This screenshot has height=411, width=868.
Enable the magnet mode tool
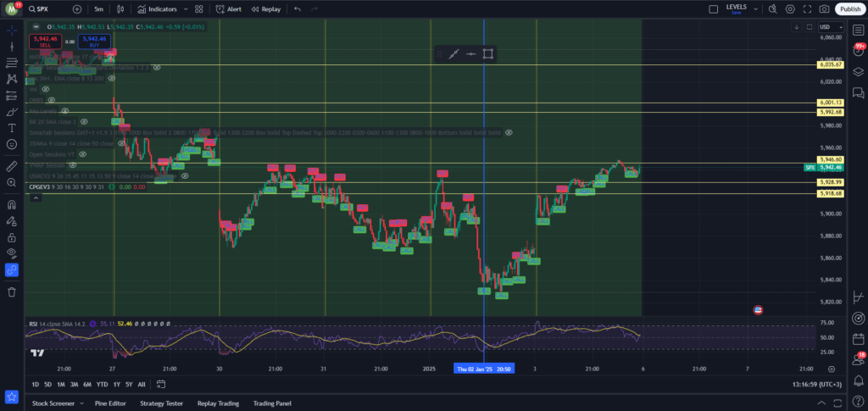coord(12,205)
